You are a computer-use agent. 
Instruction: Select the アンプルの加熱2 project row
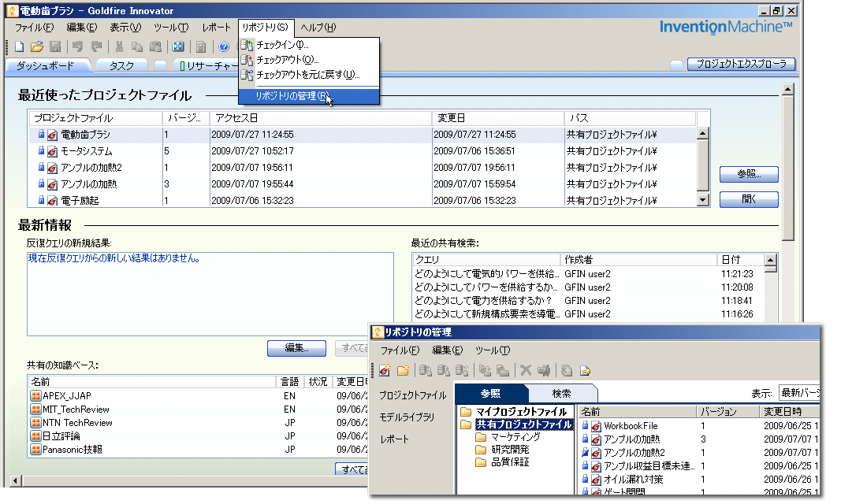(x=363, y=168)
